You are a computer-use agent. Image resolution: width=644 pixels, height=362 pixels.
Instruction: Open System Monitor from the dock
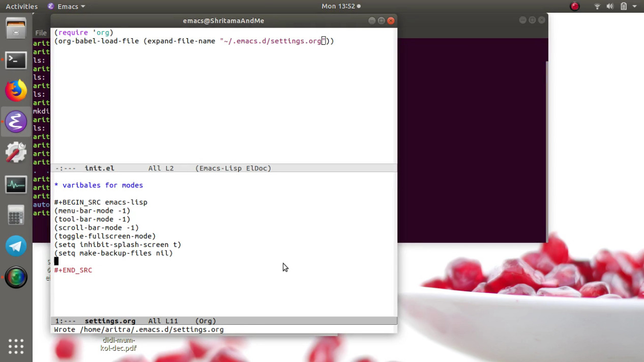point(16,184)
